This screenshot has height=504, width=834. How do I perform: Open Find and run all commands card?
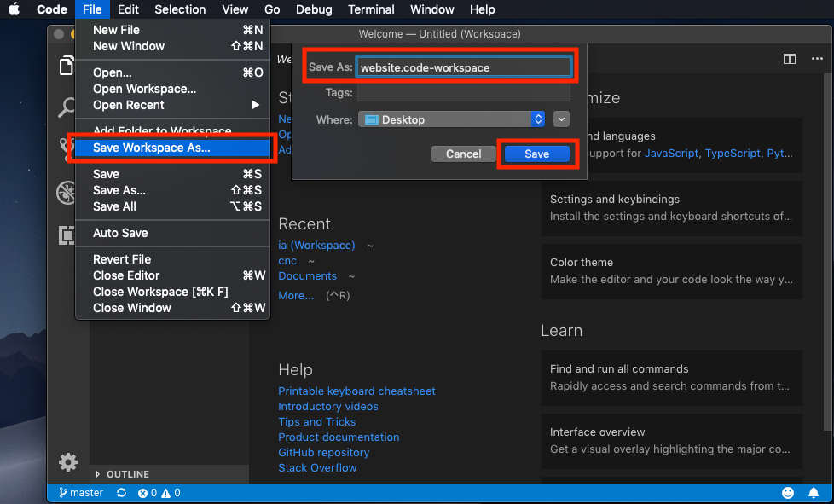[672, 378]
